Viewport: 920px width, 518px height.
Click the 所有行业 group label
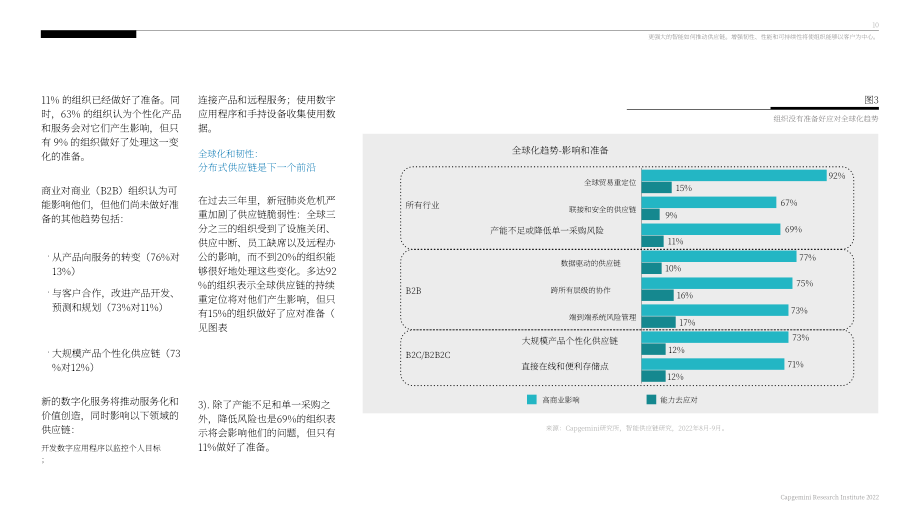pyautogui.click(x=422, y=205)
